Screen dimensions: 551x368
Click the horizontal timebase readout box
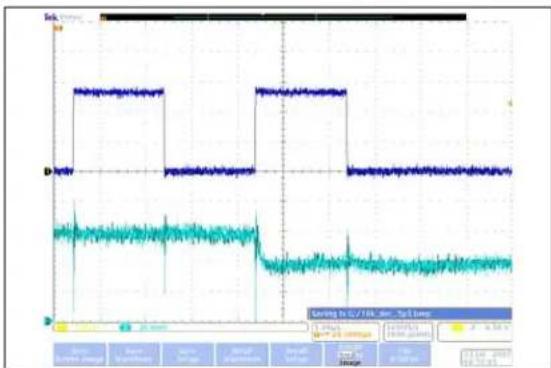345,331
